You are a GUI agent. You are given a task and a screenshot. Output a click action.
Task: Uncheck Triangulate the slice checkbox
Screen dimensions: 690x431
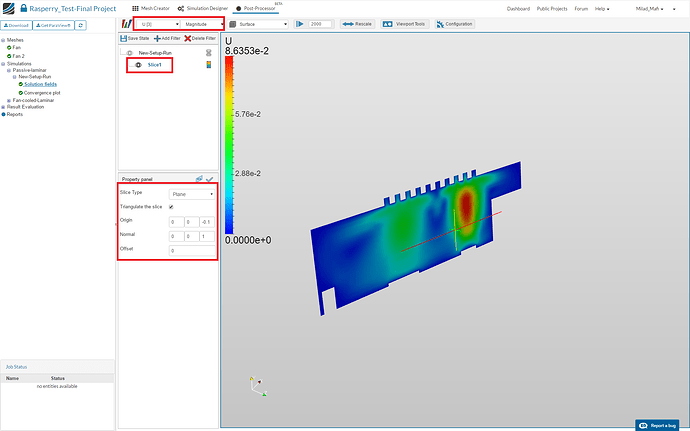click(172, 206)
